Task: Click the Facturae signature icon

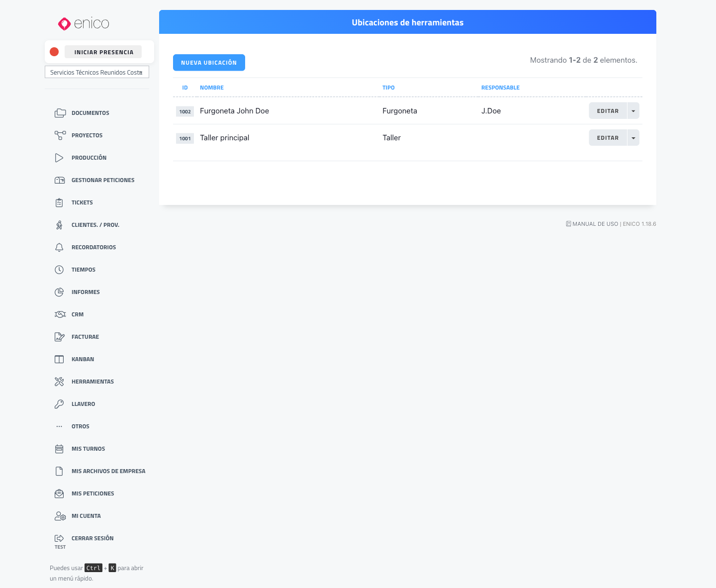Action: pos(60,337)
